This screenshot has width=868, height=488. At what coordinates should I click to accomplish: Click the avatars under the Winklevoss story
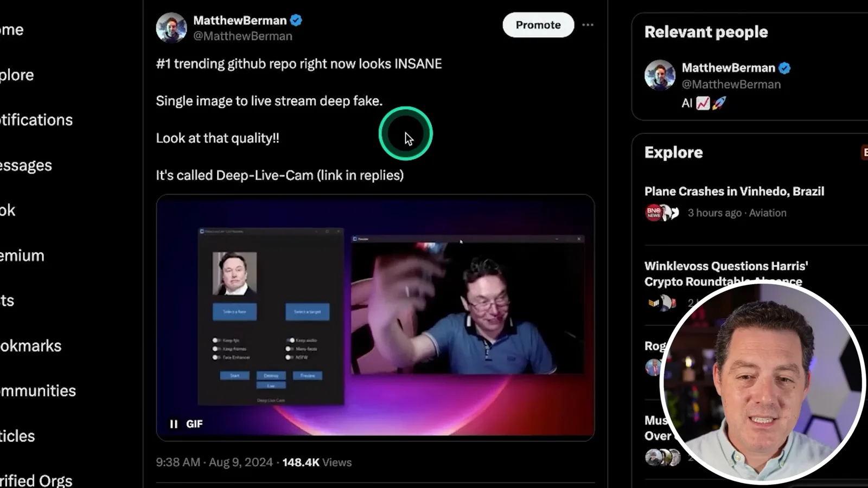coord(661,303)
